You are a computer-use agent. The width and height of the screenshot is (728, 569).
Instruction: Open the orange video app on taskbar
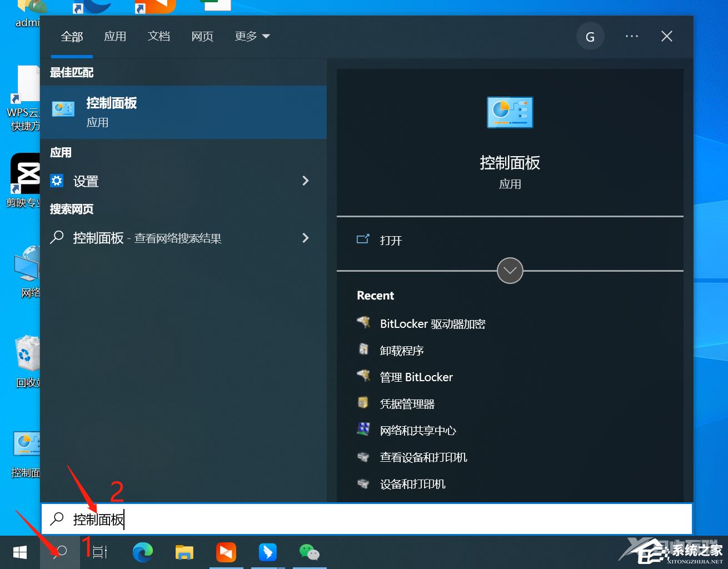226,552
